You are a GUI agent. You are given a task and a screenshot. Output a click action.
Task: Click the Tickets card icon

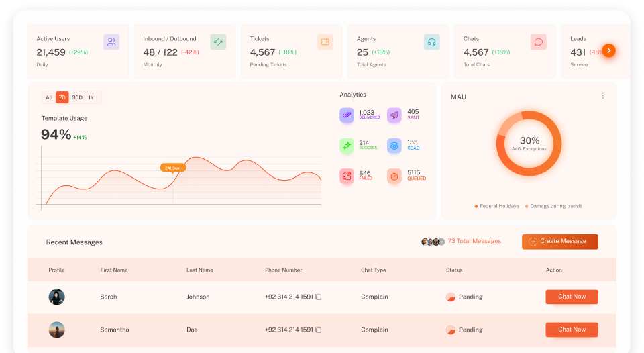(x=325, y=42)
